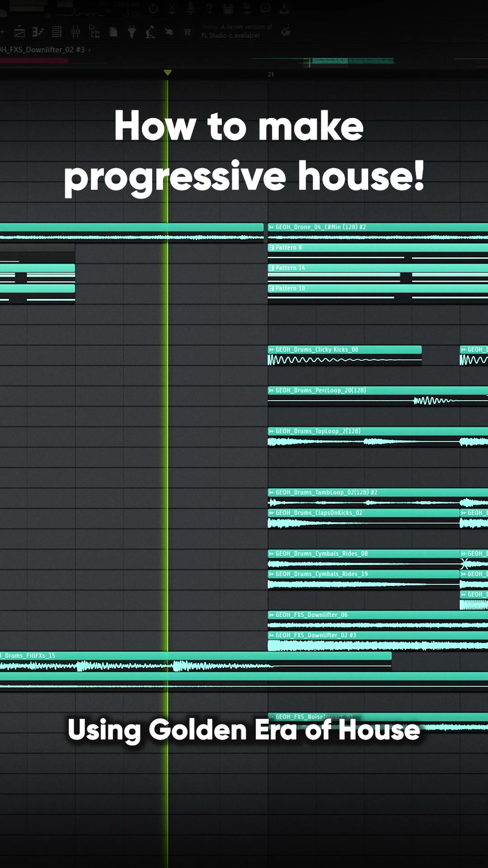The image size is (488, 868).
Task: Select the GEOH_Drums_TambLoop_02(128) #2 clip
Action: [378, 497]
